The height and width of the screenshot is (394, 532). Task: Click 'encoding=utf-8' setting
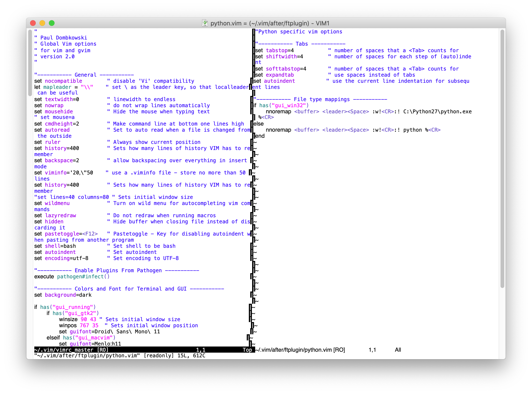67,258
